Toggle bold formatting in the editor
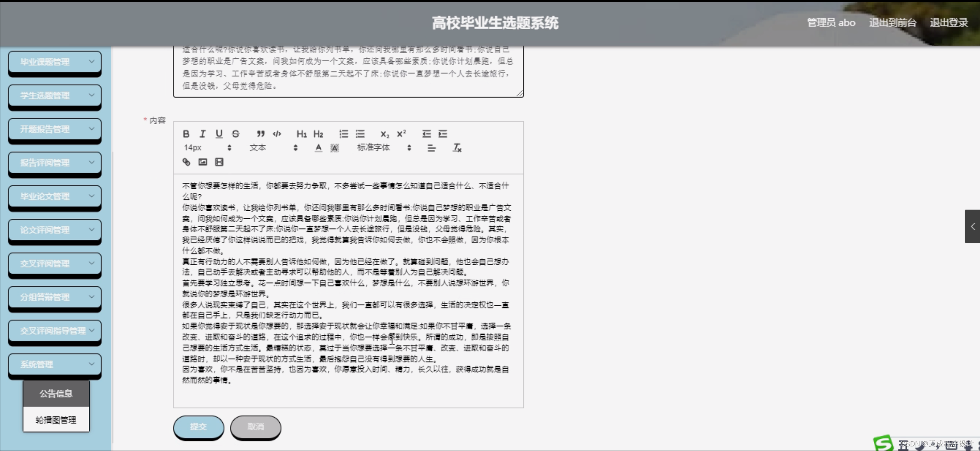This screenshot has height=451, width=980. coord(186,134)
